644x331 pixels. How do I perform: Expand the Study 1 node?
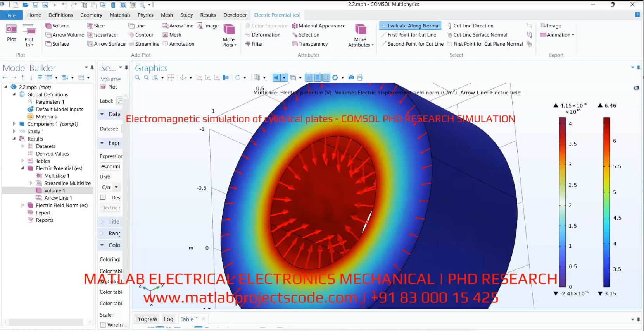14,132
